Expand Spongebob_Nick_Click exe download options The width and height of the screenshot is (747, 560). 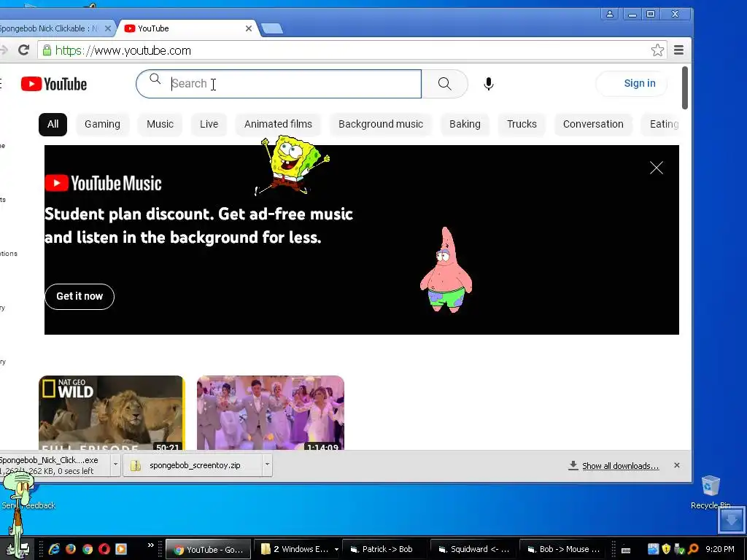pyautogui.click(x=115, y=464)
